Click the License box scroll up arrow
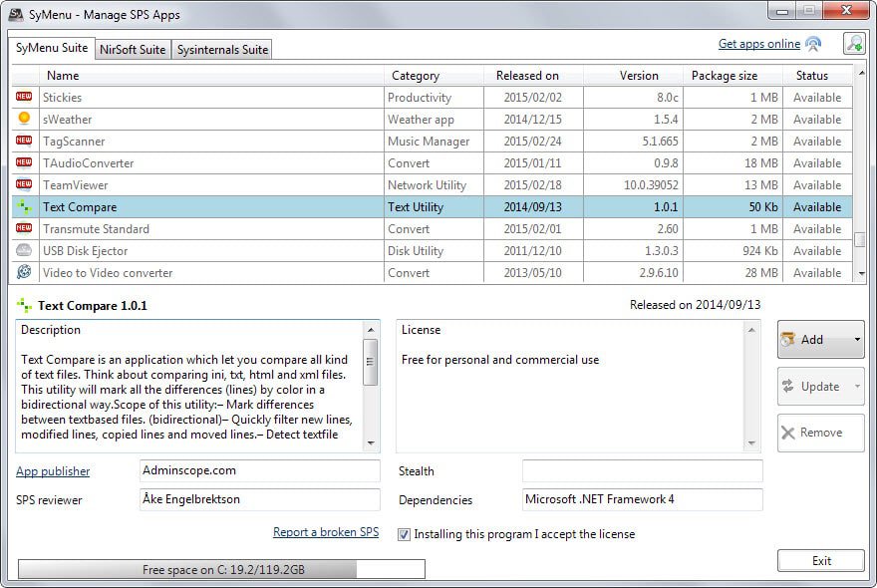 751,330
